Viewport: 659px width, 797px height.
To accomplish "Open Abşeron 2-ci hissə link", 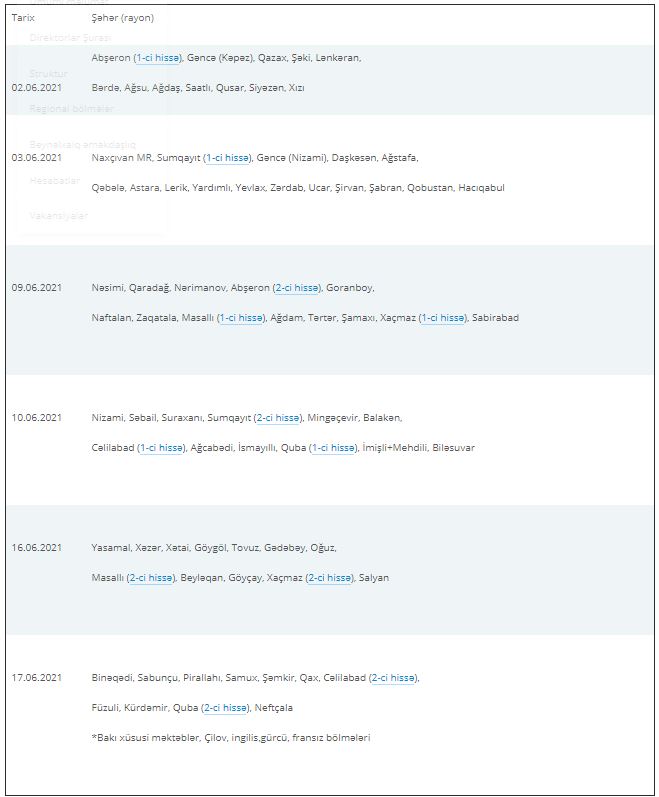I will click(x=297, y=288).
